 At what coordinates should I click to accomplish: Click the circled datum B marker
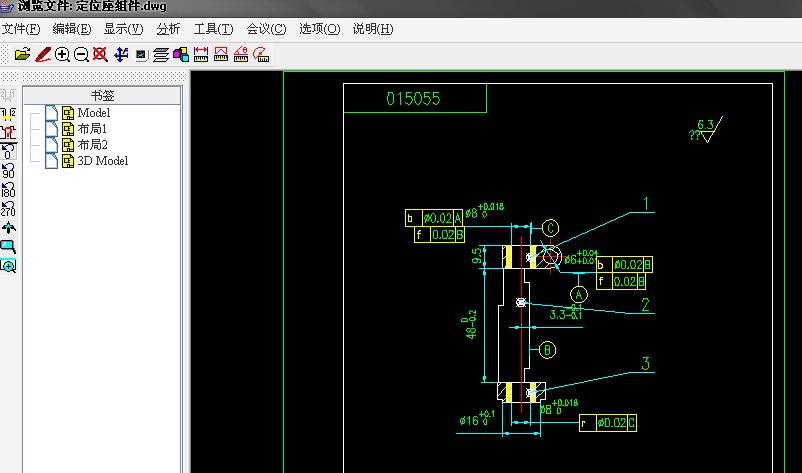[x=547, y=350]
